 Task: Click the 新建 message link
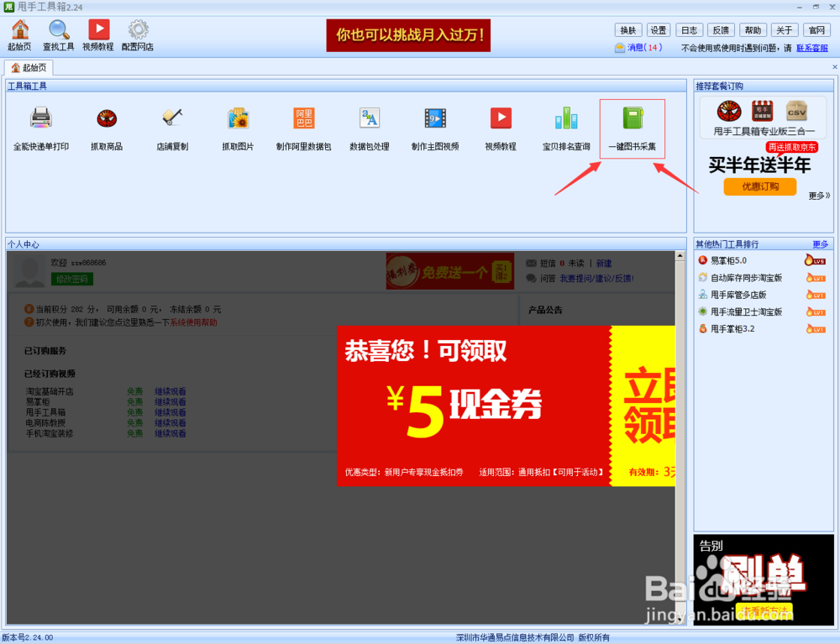click(604, 264)
